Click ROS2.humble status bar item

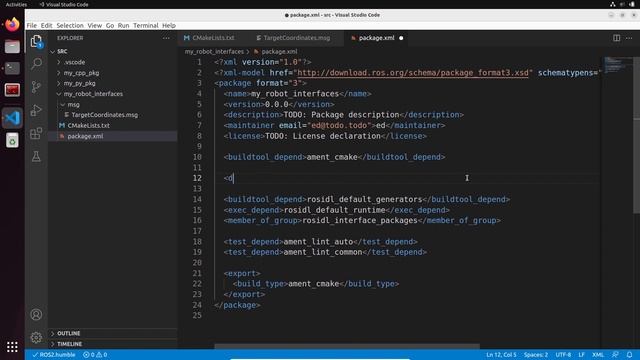(53, 355)
